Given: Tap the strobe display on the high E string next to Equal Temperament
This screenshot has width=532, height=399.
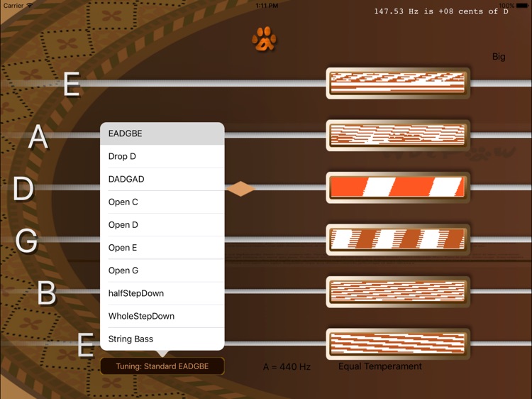Looking at the screenshot, I should (x=398, y=344).
